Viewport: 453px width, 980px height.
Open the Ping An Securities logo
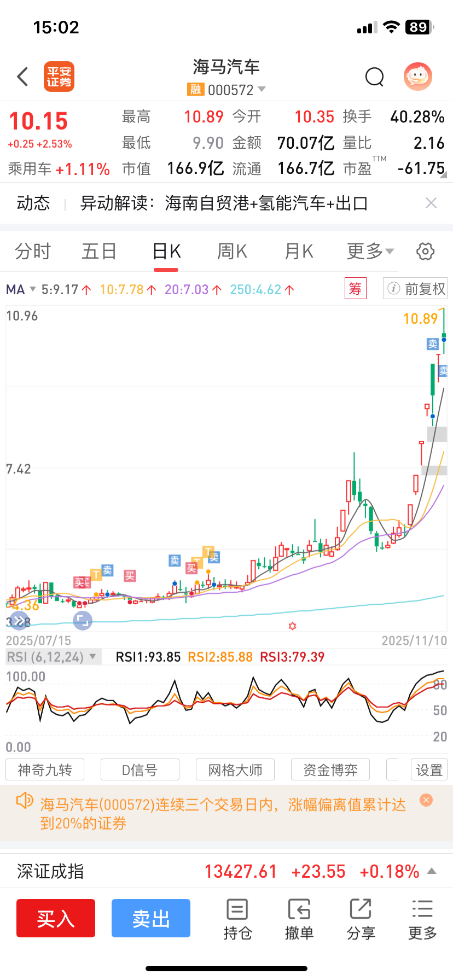[59, 77]
